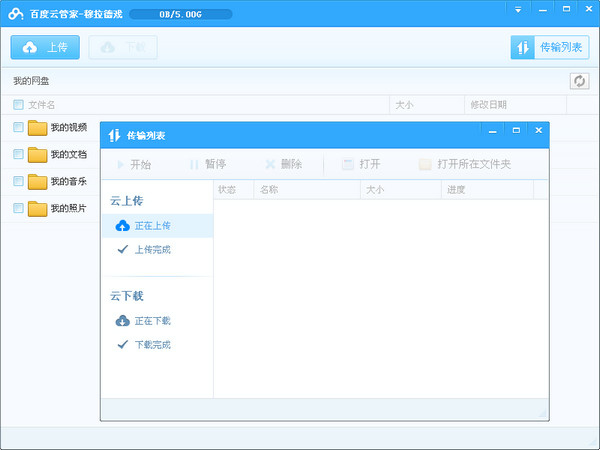This screenshot has height=450, width=600.
Task: Click the 云上传 section heading
Action: coord(127,201)
